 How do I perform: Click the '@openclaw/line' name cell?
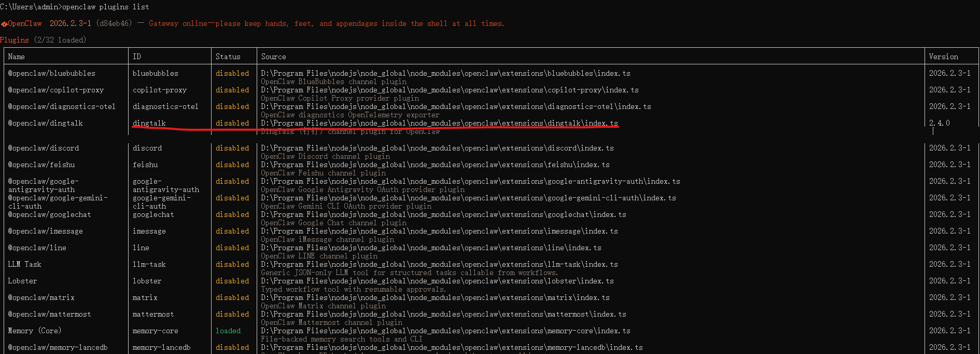click(37, 248)
